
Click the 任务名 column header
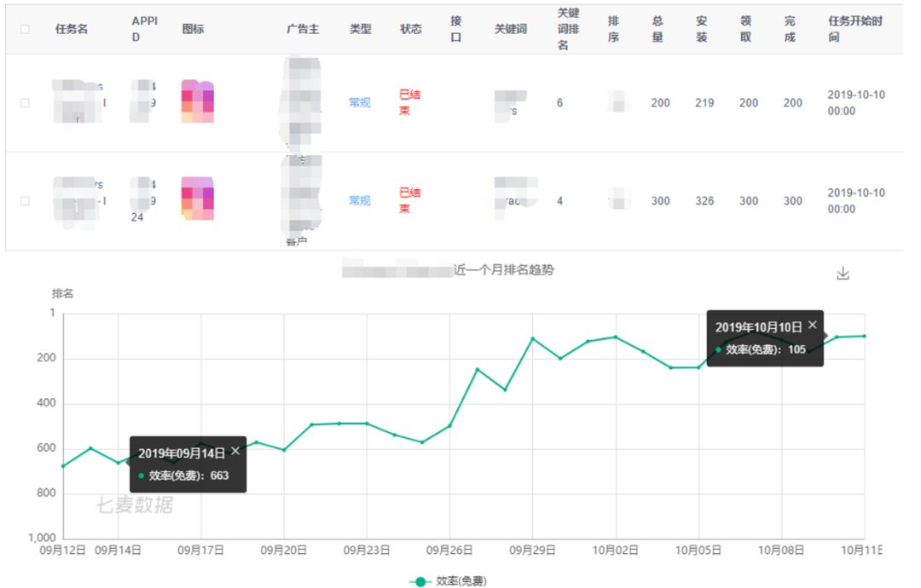click(70, 28)
